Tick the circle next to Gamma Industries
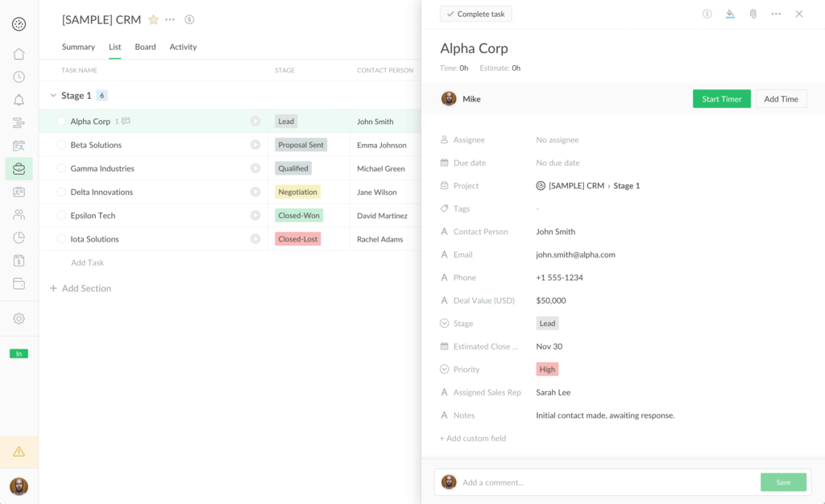Screen dimensions: 825x504 (x=60, y=167)
